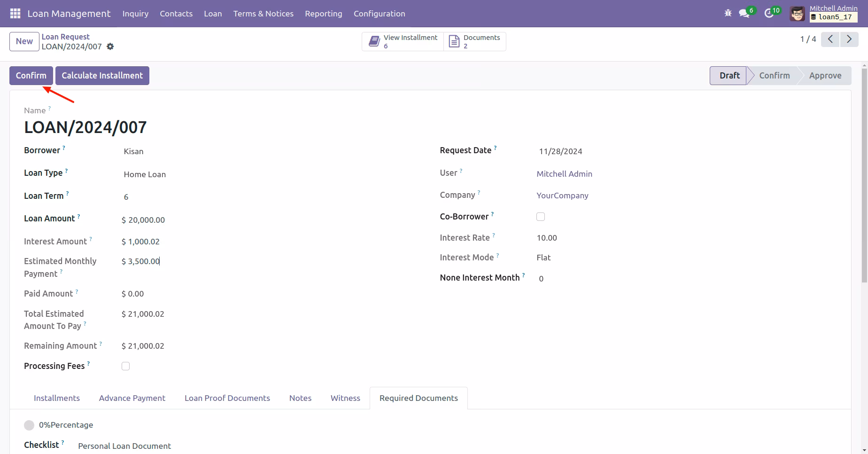Viewport: 868px width, 454px height.
Task: Open the chat messages icon
Action: (744, 13)
